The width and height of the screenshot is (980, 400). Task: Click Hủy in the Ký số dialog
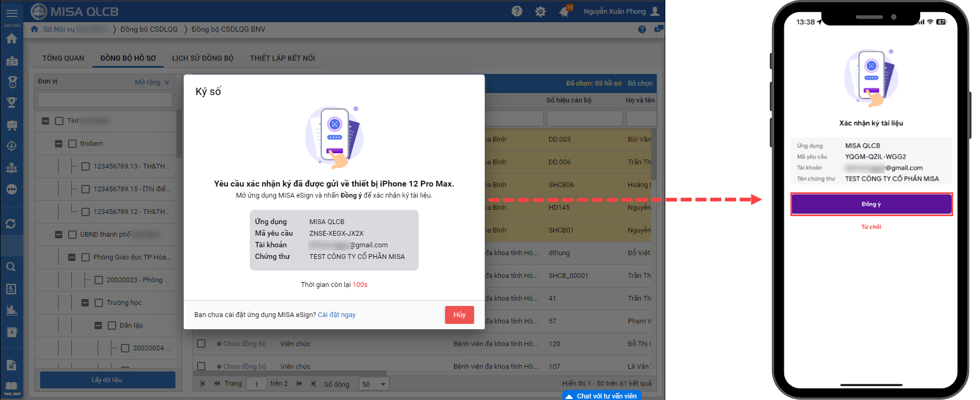pos(459,315)
